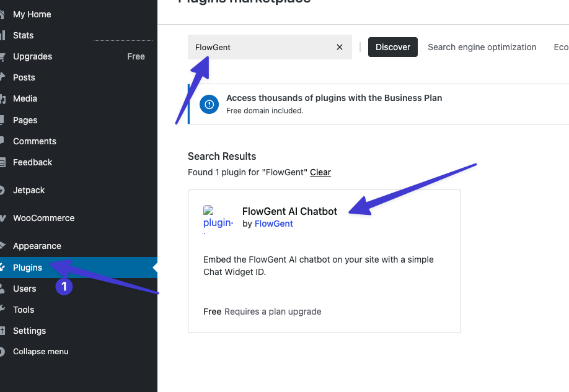
Task: Click the Tools wrench icon
Action: tap(2, 309)
